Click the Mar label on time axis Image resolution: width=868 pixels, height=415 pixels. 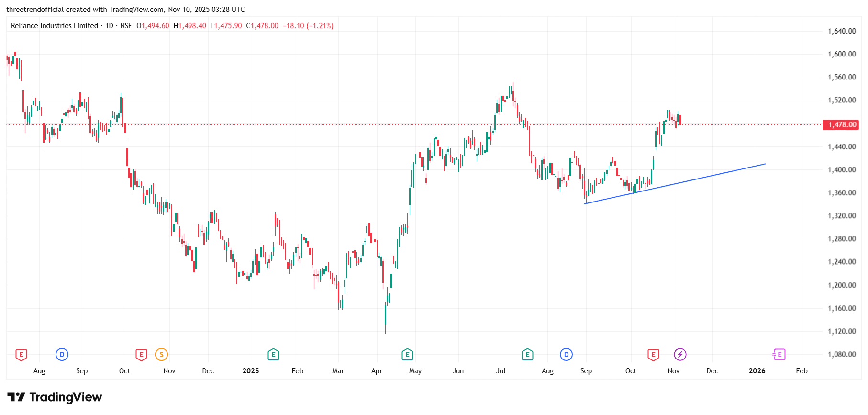pos(338,371)
